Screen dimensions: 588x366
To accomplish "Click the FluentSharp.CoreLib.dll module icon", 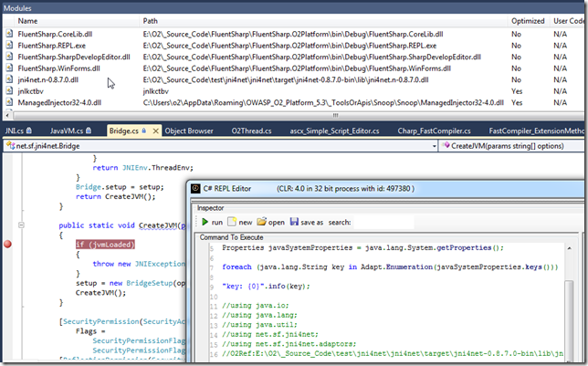I will [x=10, y=33].
